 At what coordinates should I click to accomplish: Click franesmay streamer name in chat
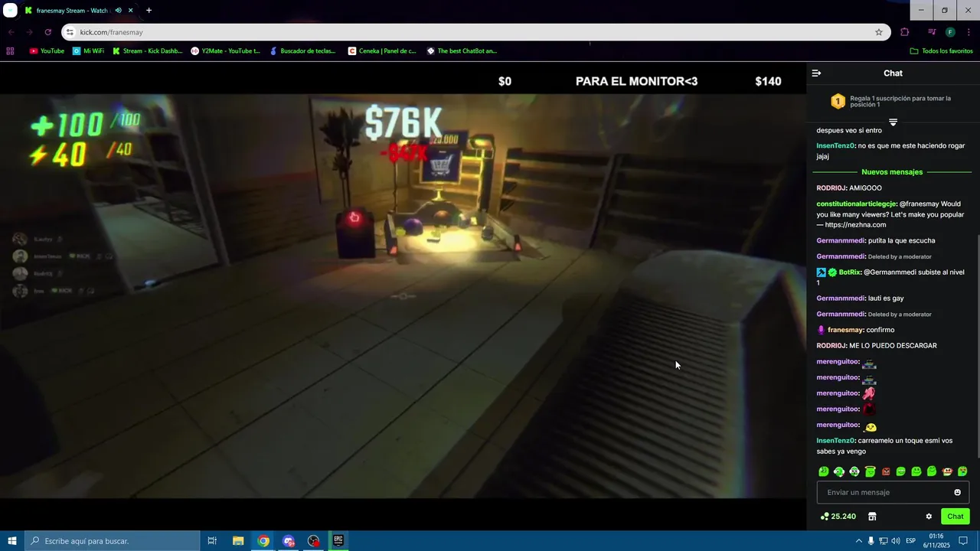coord(845,330)
